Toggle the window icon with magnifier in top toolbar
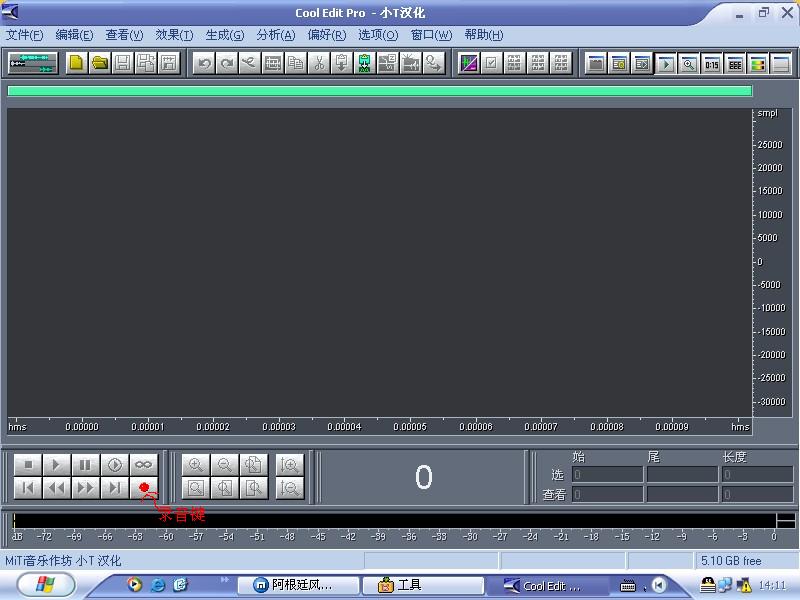 (x=689, y=64)
